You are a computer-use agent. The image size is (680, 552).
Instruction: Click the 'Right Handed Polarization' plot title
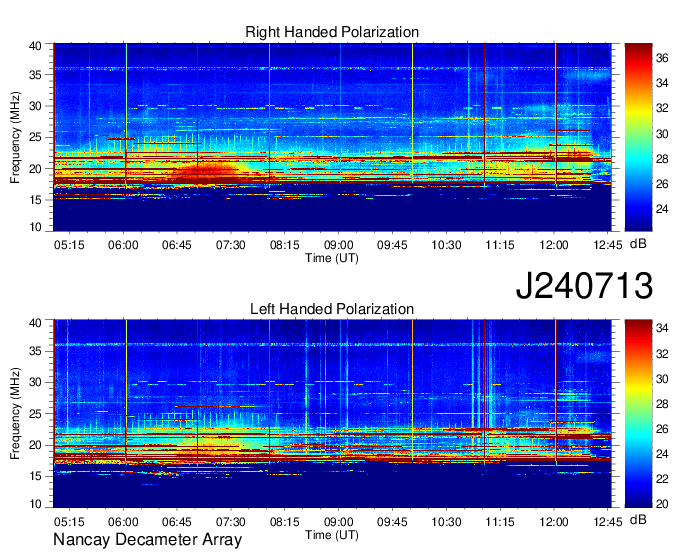tap(332, 32)
